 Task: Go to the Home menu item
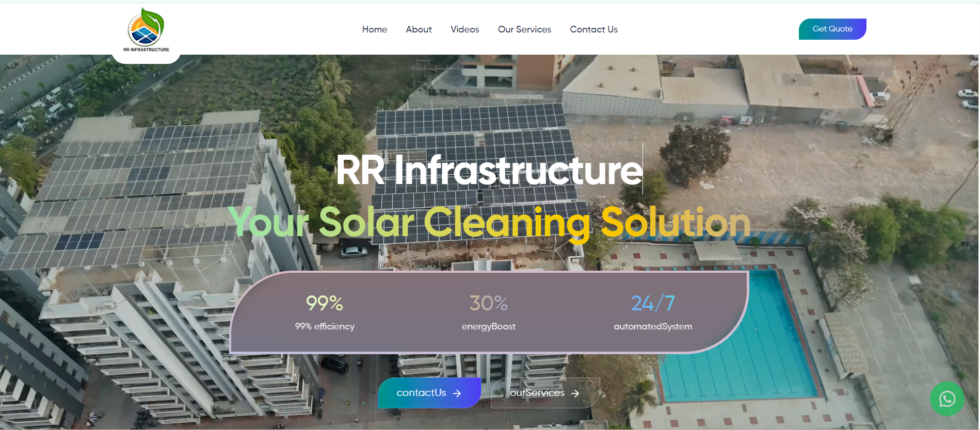pos(375,29)
